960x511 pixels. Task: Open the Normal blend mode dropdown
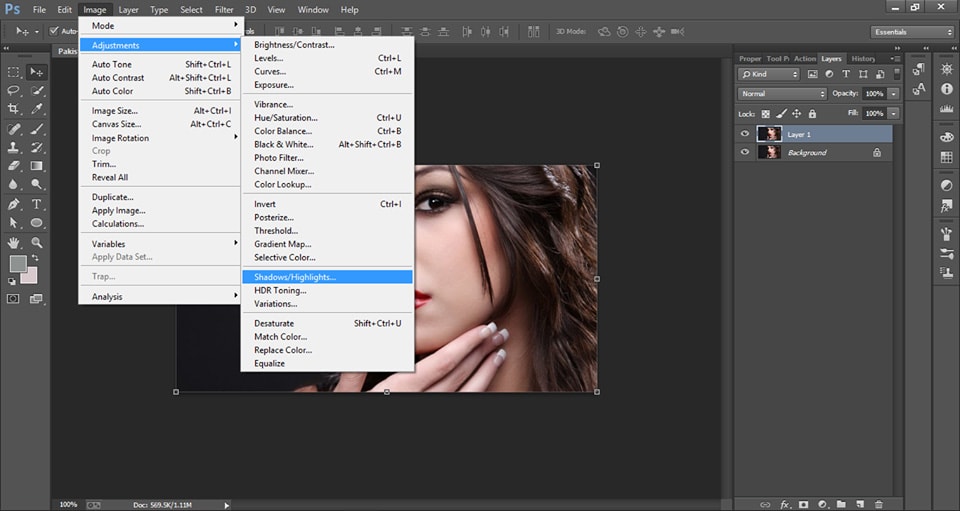[x=782, y=94]
